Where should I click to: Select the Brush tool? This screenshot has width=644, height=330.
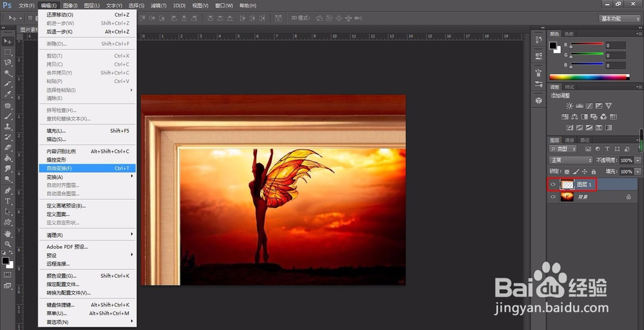pyautogui.click(x=7, y=116)
